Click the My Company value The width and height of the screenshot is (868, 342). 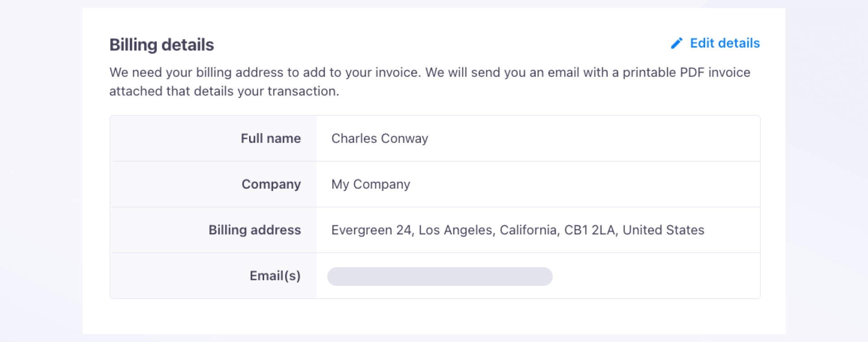[370, 185]
